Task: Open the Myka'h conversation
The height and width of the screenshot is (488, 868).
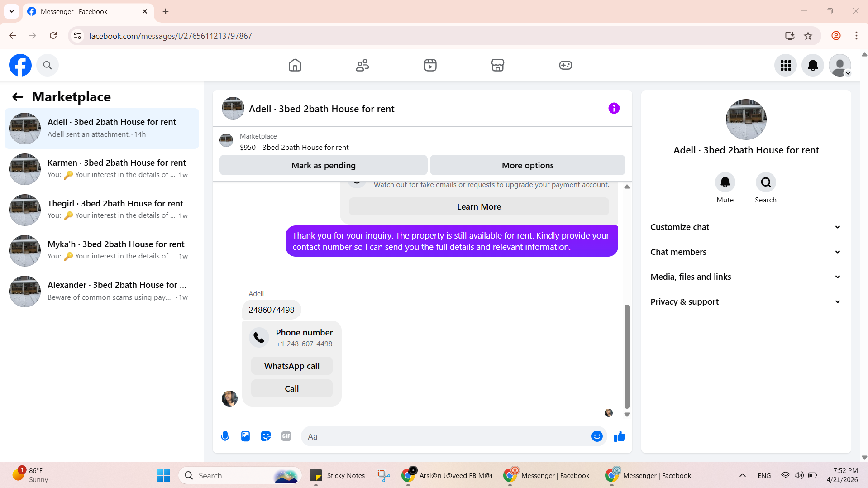Action: [102, 251]
